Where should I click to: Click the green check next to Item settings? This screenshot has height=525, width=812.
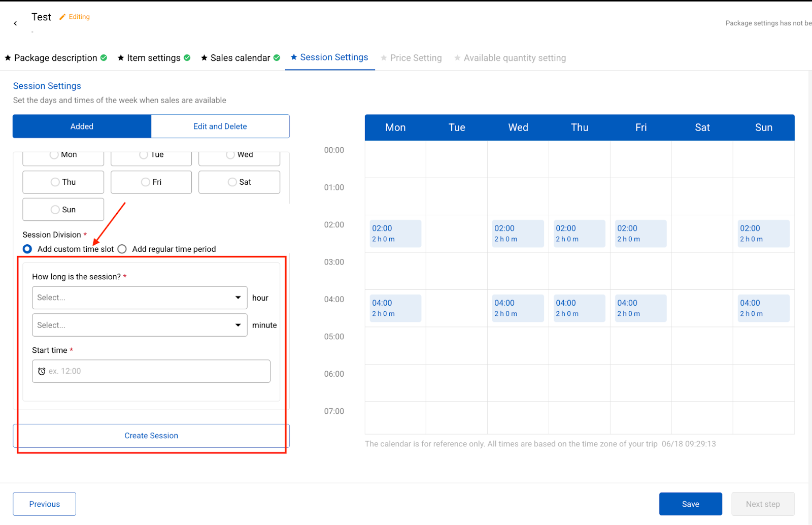point(187,58)
